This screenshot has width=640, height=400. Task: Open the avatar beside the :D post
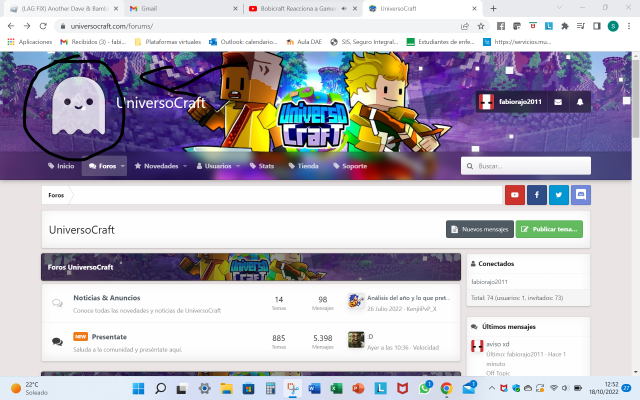[356, 340]
